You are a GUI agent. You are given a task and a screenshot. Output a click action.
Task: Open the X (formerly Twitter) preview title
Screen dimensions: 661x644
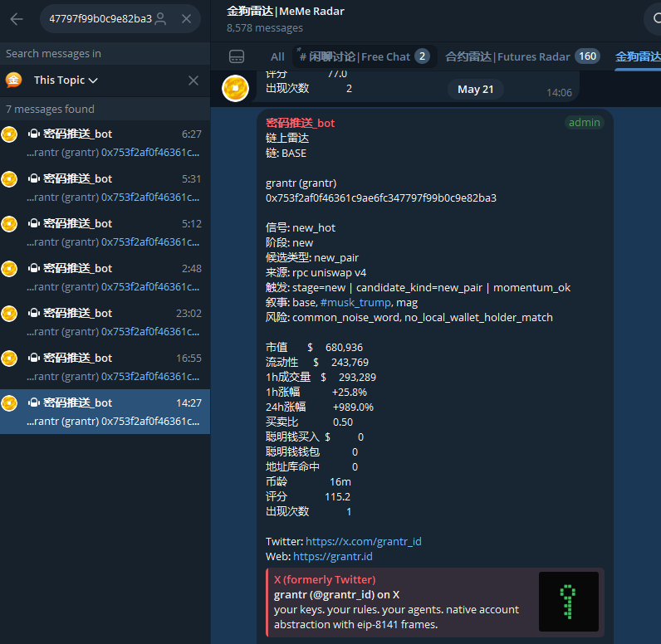click(x=325, y=579)
